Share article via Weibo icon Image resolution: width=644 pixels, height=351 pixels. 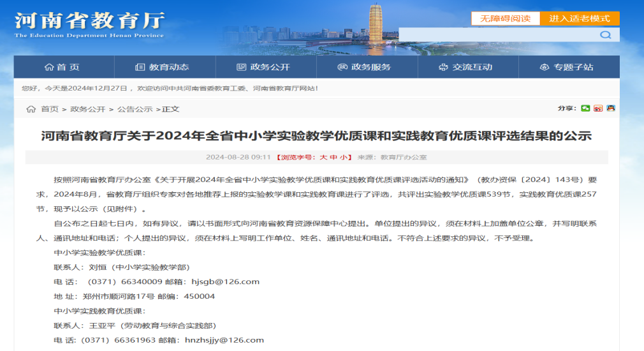click(598, 108)
